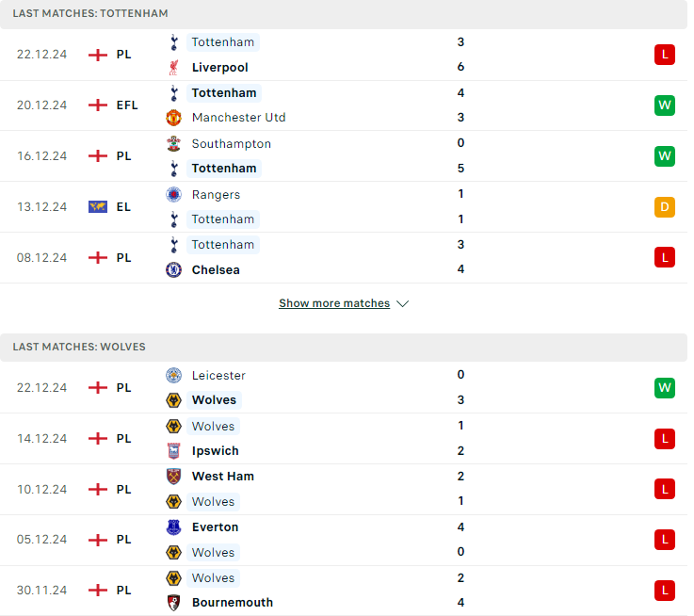Click the Manchester Utd club crest
694x616 pixels.
point(173,118)
